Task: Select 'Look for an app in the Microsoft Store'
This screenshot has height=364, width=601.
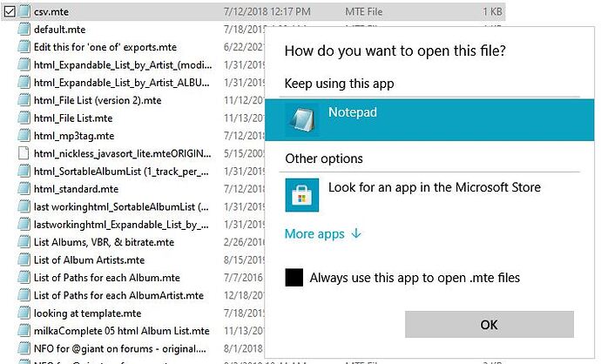Action: pos(435,187)
